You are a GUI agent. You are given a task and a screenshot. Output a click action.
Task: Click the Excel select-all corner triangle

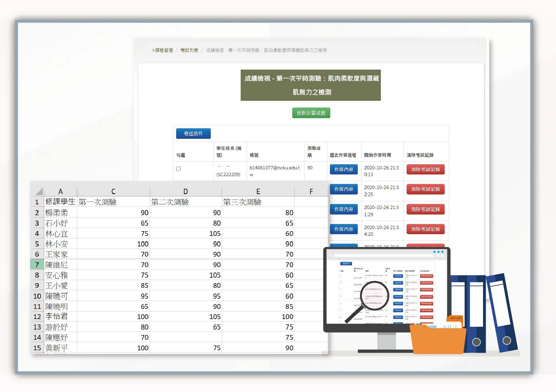[x=39, y=191]
